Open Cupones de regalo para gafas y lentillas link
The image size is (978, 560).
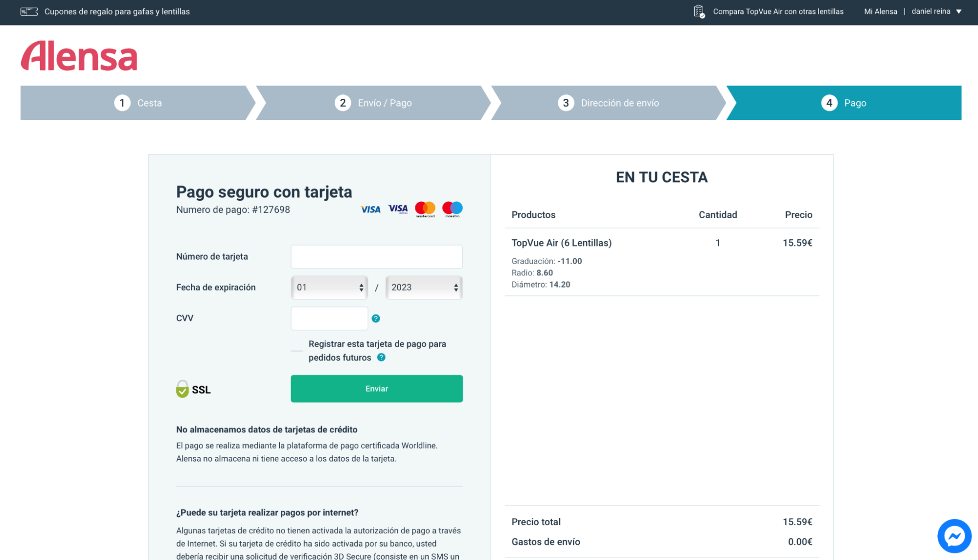pos(117,11)
